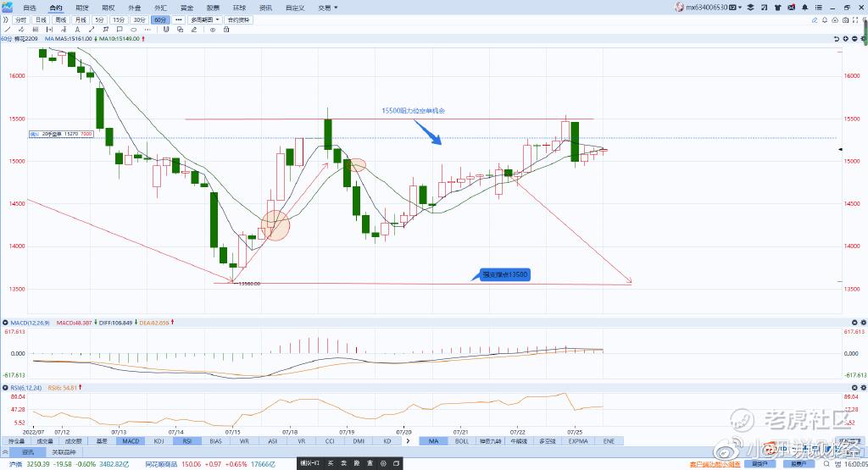The image size is (868, 470).
Task: Click the MA10:15149.00 indicator label
Action: click(120, 39)
